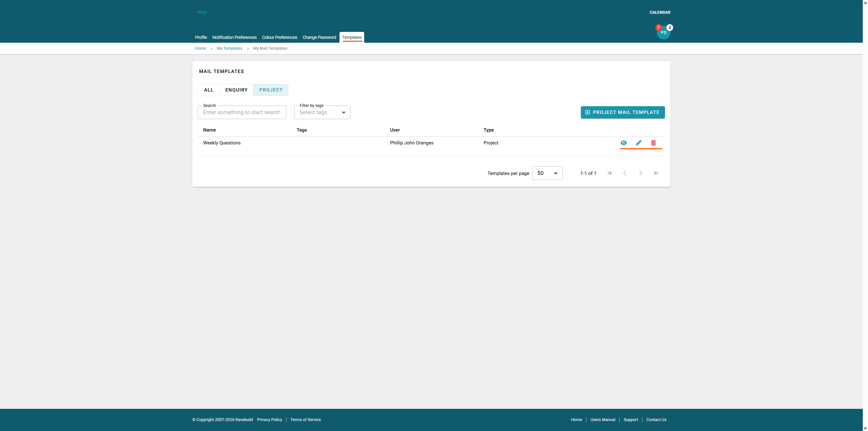Select the PROJECT templates filter
Viewport: 868px width, 431px height.
[x=271, y=90]
